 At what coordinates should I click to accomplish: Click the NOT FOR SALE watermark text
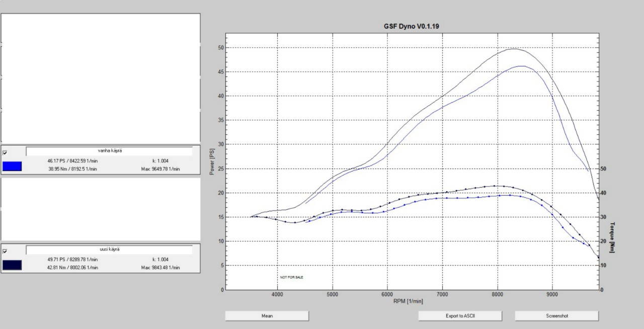[292, 277]
